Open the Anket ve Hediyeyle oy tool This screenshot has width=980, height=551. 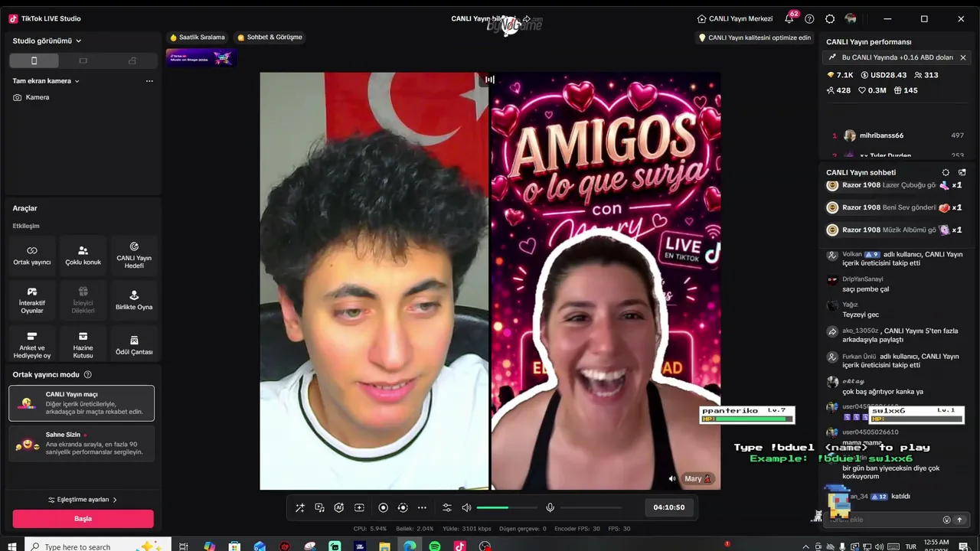(32, 345)
